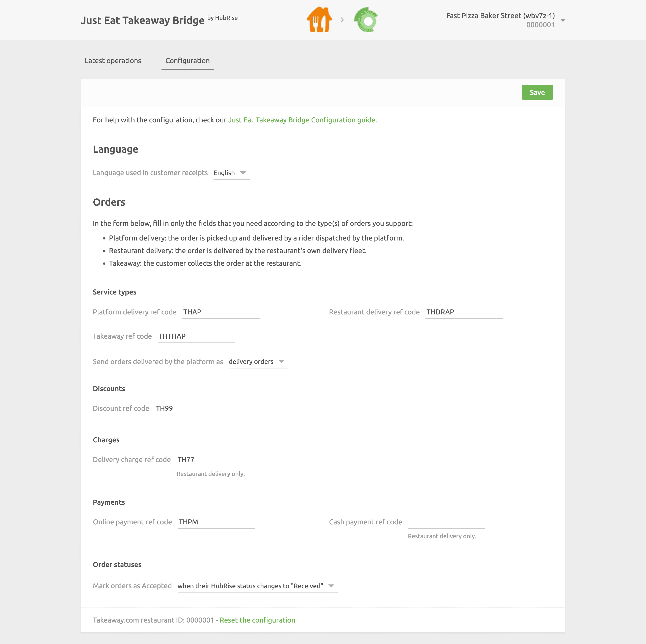Edit the Platform delivery ref code field
Viewport: 646px width, 644px height.
coord(221,312)
